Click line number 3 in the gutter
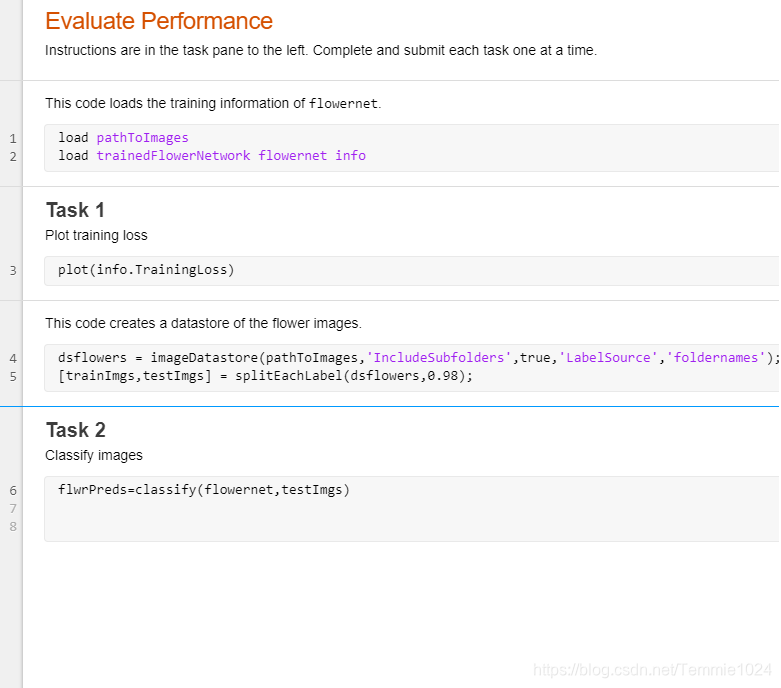 tap(13, 271)
